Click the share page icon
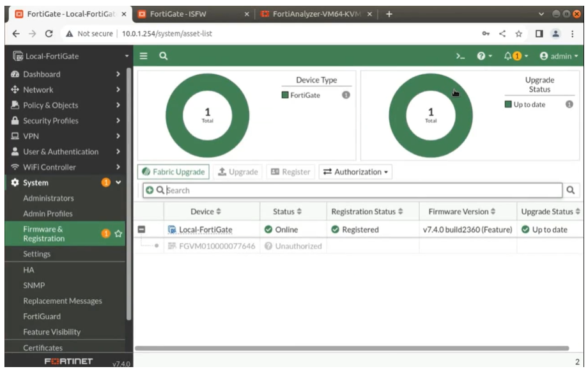The height and width of the screenshot is (385, 588). 502,33
